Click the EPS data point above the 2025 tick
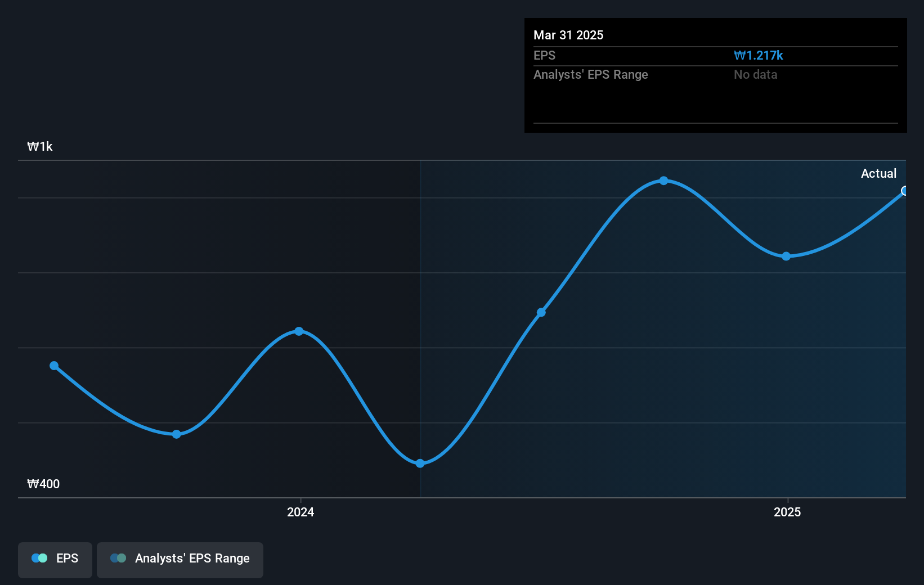This screenshot has height=585, width=924. point(786,256)
